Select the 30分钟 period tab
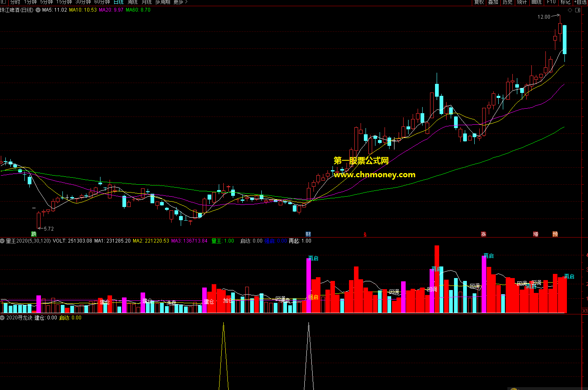 83,2
